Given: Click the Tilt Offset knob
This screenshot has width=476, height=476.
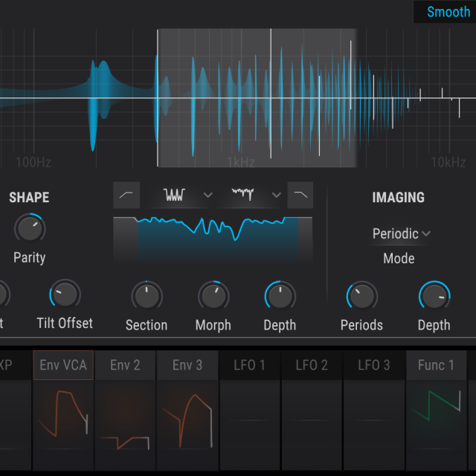Looking at the screenshot, I should [x=65, y=295].
